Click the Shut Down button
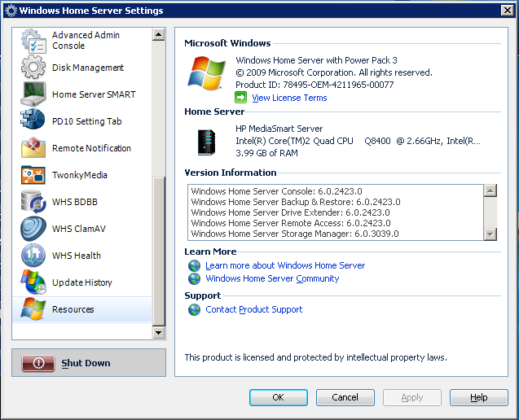This screenshot has width=519, height=420. click(89, 362)
